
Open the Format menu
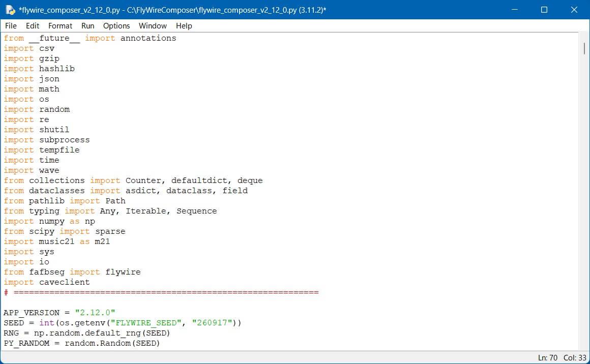coord(60,26)
